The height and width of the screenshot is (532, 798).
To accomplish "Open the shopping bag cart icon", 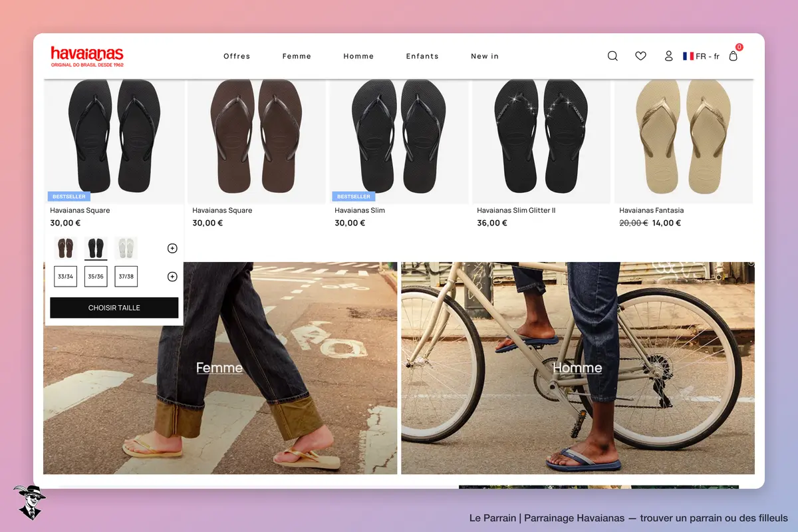I will (x=733, y=56).
